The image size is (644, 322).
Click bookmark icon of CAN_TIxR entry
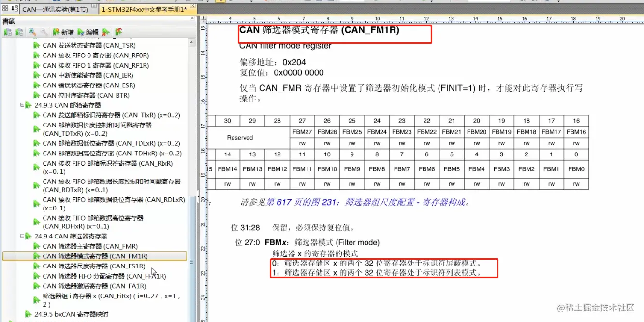click(x=37, y=115)
